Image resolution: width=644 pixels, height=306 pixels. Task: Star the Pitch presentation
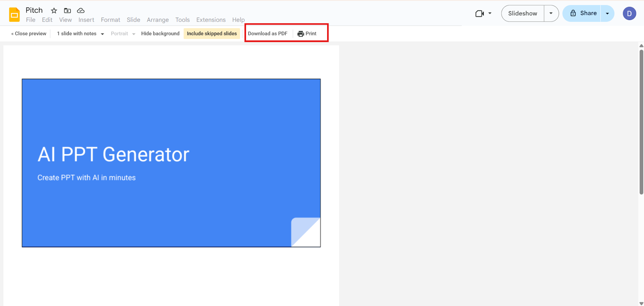(54, 10)
